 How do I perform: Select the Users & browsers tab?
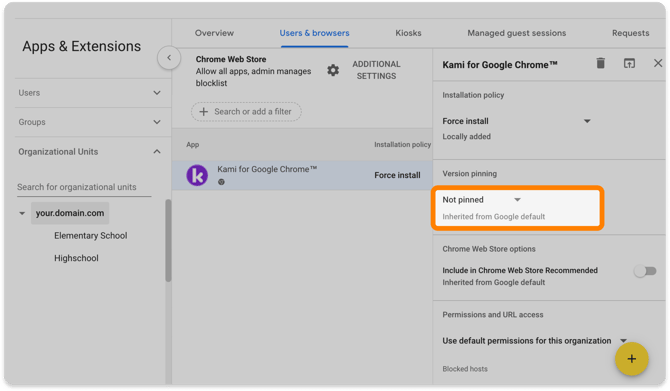click(314, 33)
